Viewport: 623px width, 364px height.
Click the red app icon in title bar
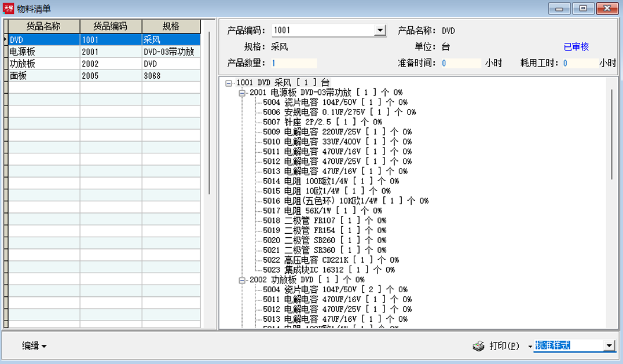coord(8,8)
